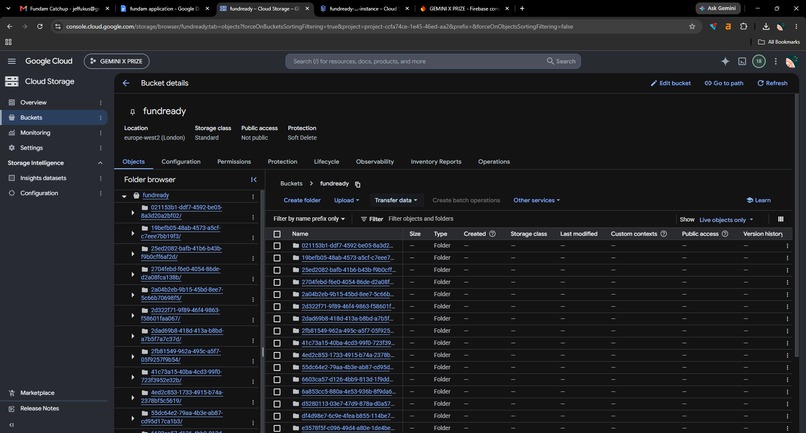Bookmark this page with the star icon
This screenshot has width=806, height=433.
[692, 26]
